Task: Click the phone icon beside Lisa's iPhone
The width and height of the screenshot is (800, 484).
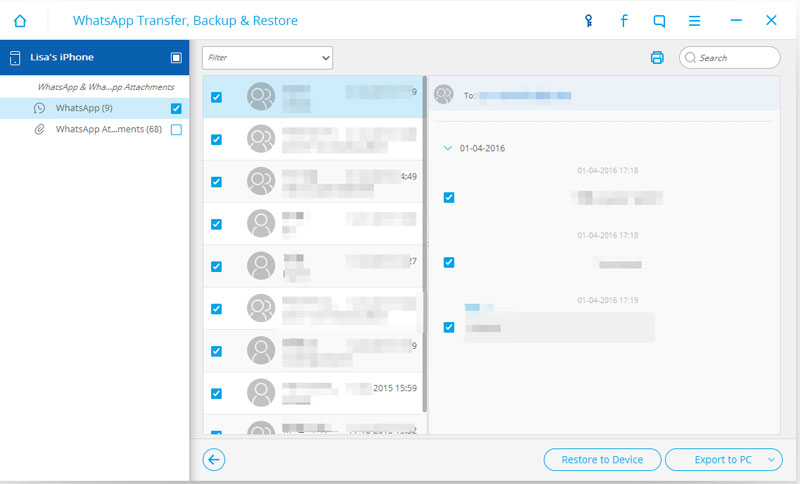Action: 15,58
